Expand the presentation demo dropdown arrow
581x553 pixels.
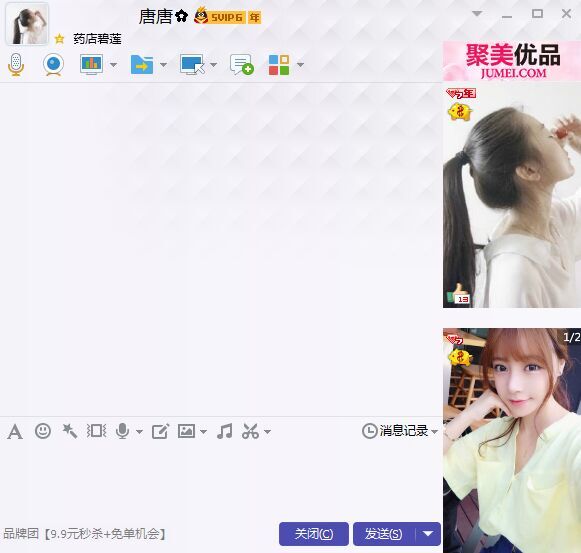[113, 65]
